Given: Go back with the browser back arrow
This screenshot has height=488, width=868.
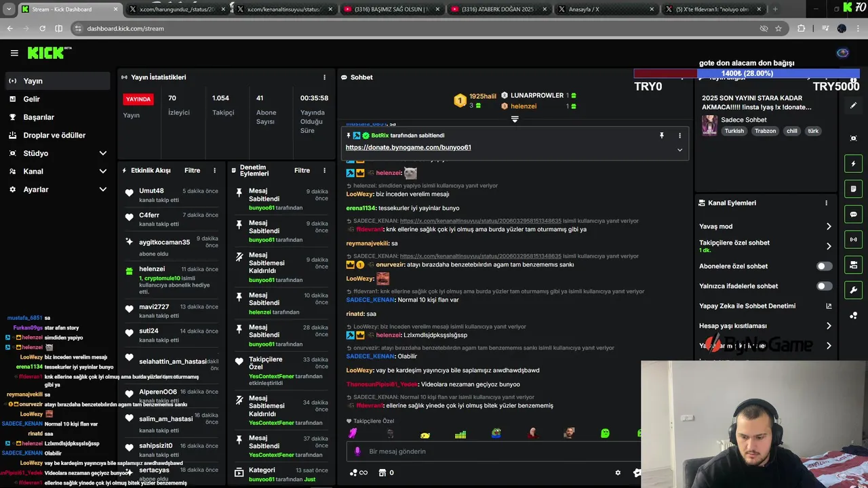Looking at the screenshot, I should coord(9,28).
